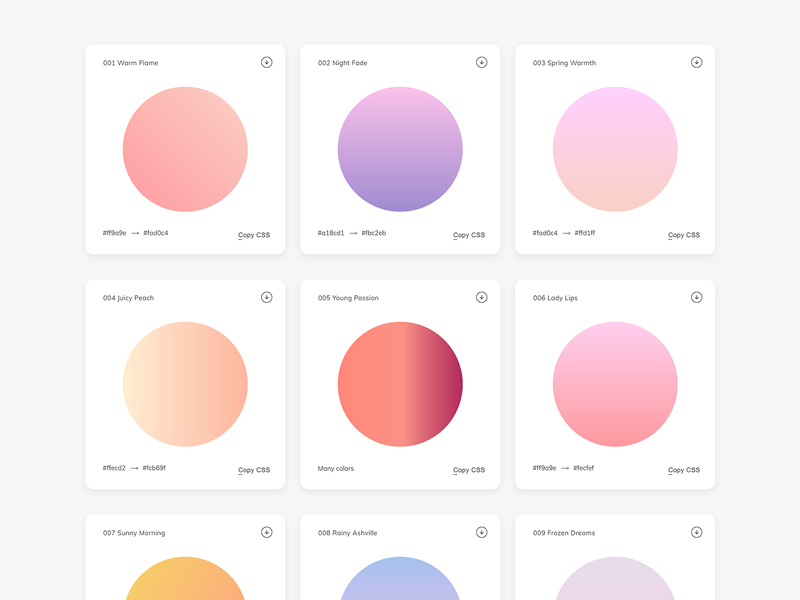Click the #ff9a9e hex code on Warm Flame
Viewport: 800px width, 600px height.
click(115, 234)
